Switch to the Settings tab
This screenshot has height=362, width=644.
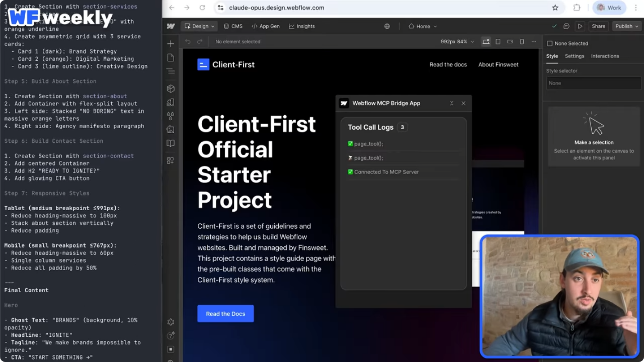tap(575, 56)
